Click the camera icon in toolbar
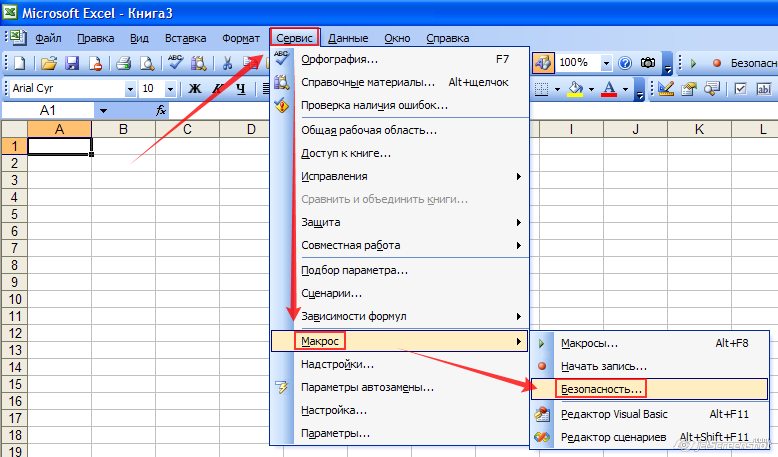778x457 pixels. pos(648,63)
